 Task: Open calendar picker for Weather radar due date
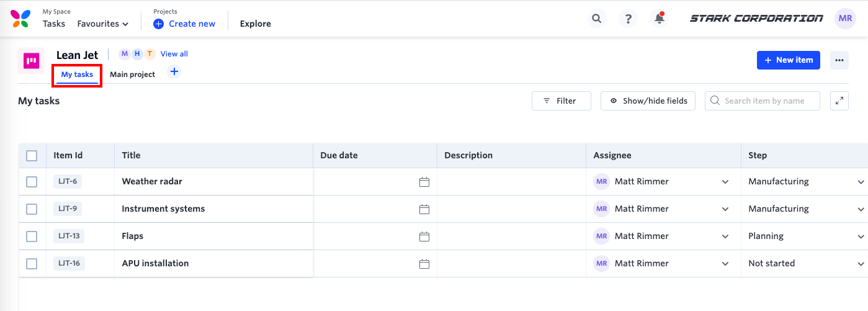click(424, 182)
